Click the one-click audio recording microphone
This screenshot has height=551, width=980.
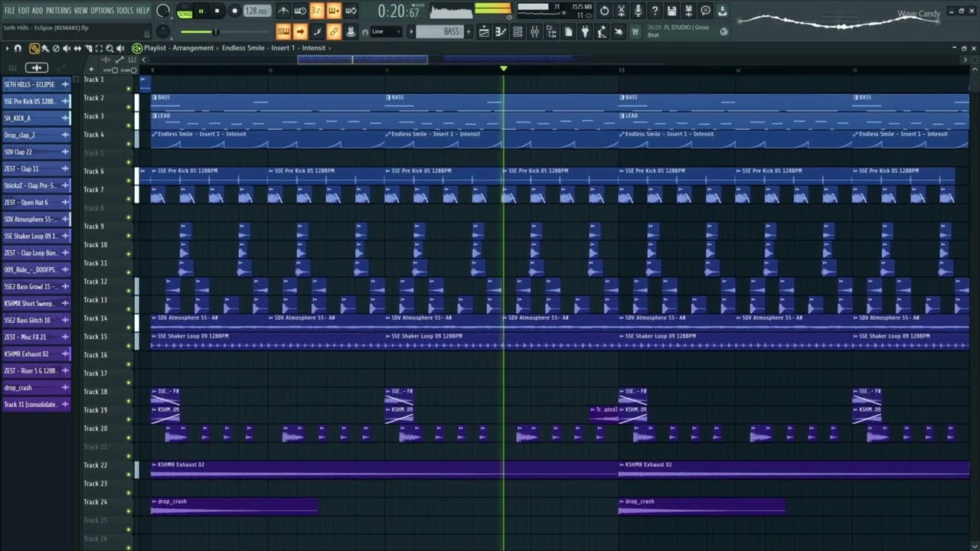(638, 11)
